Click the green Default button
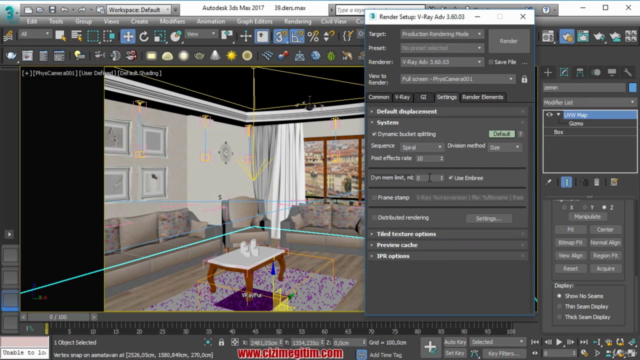Image resolution: width=640 pixels, height=360 pixels. [502, 134]
